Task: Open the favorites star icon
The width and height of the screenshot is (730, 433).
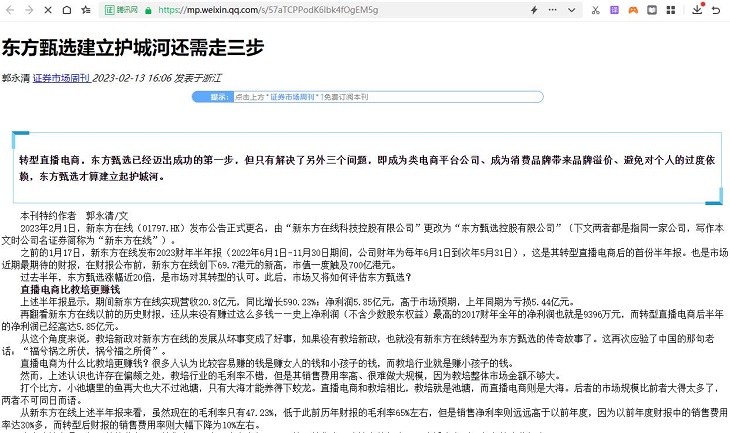Action: point(88,9)
